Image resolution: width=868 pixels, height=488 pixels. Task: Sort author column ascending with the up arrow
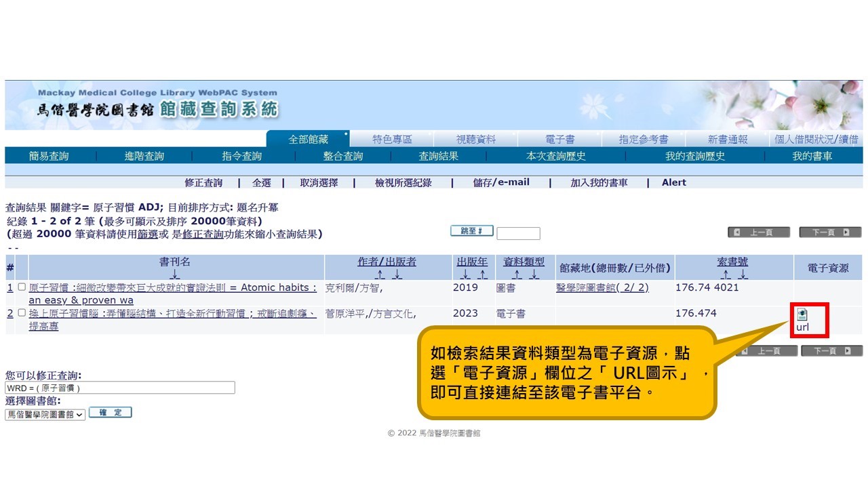[x=380, y=274]
